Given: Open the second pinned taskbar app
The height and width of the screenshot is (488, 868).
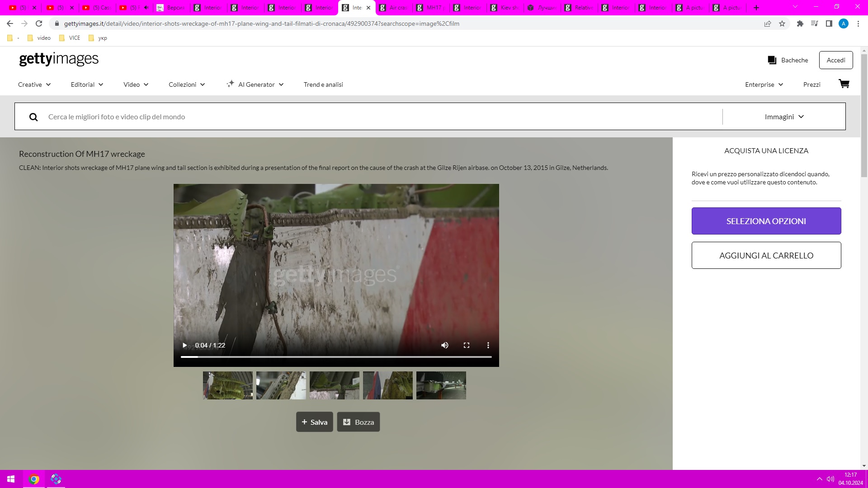Looking at the screenshot, I should [x=56, y=479].
